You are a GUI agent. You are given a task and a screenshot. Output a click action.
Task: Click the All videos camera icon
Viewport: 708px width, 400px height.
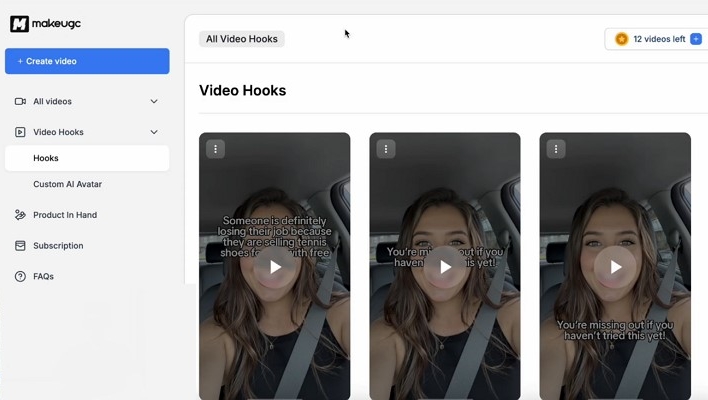click(20, 101)
